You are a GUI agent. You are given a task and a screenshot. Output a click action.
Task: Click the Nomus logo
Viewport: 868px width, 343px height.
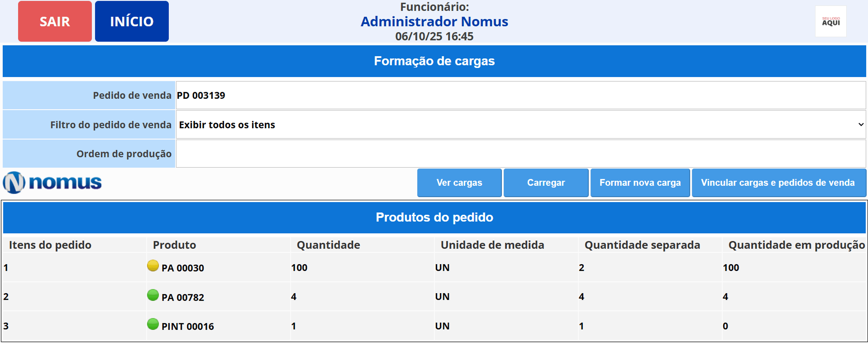(x=52, y=183)
